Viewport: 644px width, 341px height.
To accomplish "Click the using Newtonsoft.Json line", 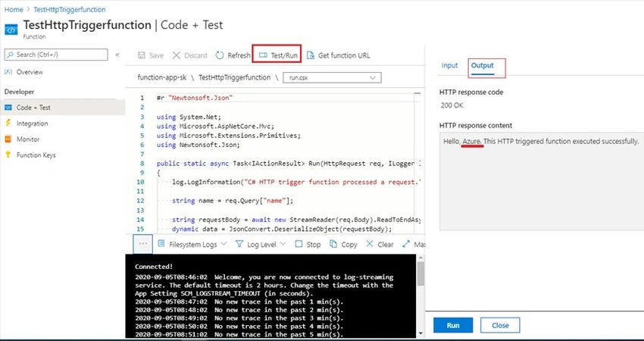I will 199,145.
